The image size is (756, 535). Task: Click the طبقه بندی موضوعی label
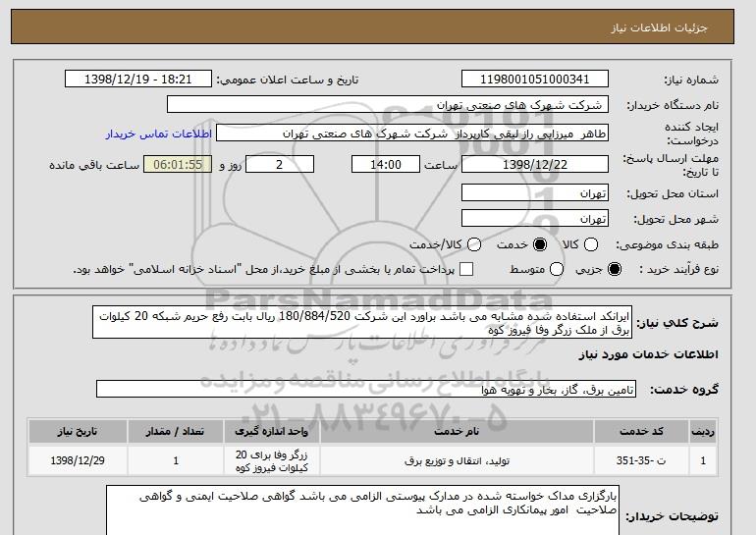[668, 244]
